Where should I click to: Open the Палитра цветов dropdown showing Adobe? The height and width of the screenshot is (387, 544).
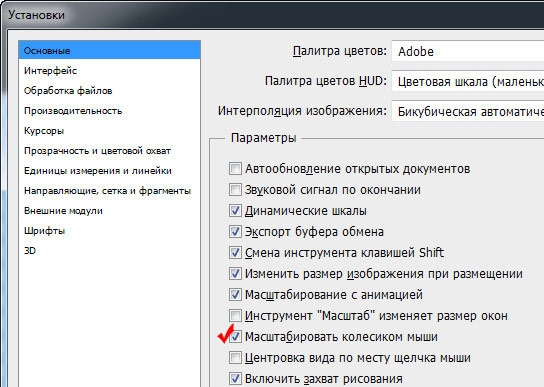pyautogui.click(x=468, y=51)
